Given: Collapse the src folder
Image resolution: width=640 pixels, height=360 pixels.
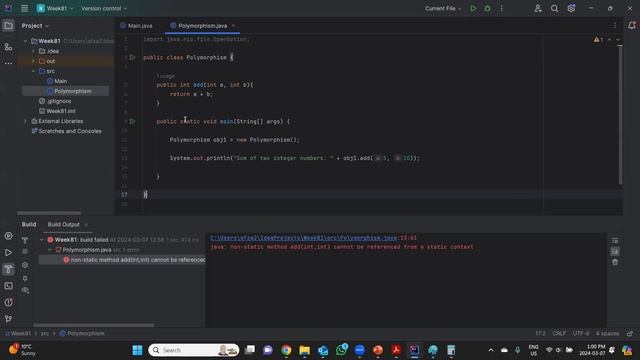Looking at the screenshot, I should point(33,71).
